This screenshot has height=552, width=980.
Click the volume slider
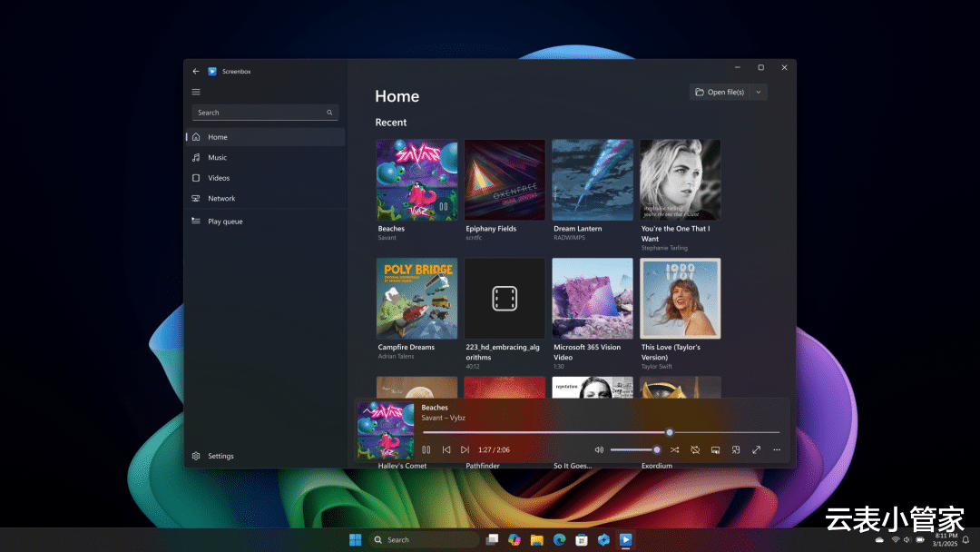[x=635, y=449]
